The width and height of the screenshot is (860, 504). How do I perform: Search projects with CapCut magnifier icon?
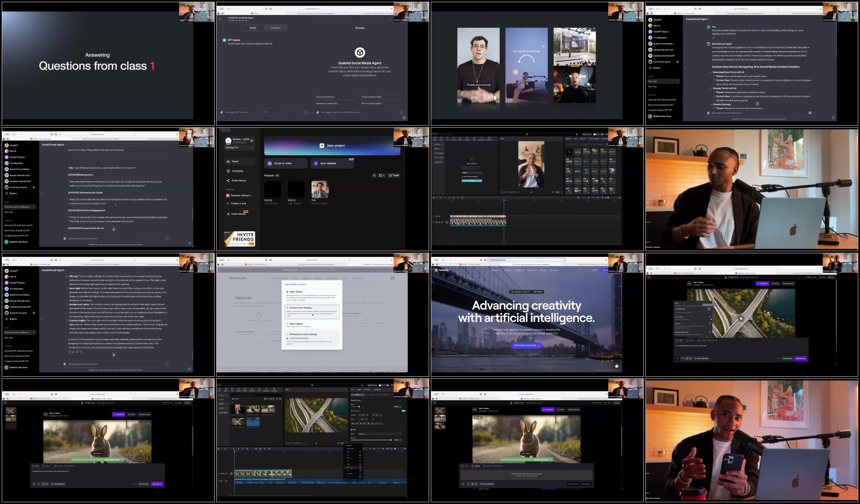[374, 175]
